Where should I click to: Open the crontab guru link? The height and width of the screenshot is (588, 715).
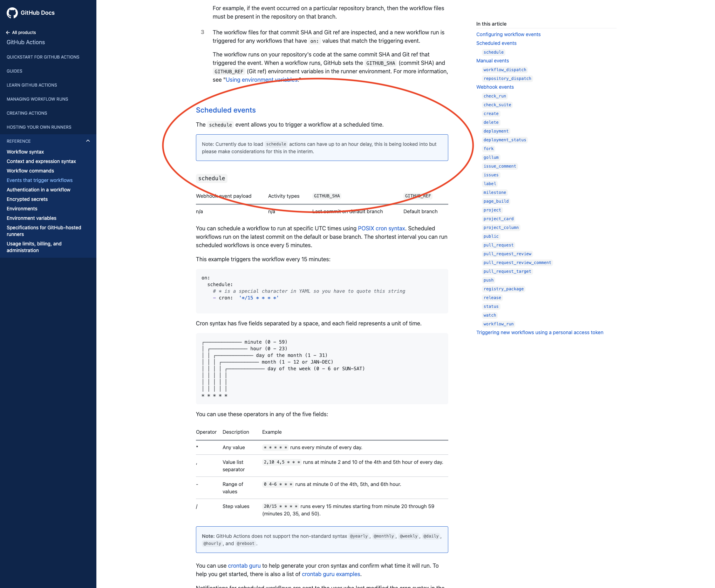tap(244, 566)
